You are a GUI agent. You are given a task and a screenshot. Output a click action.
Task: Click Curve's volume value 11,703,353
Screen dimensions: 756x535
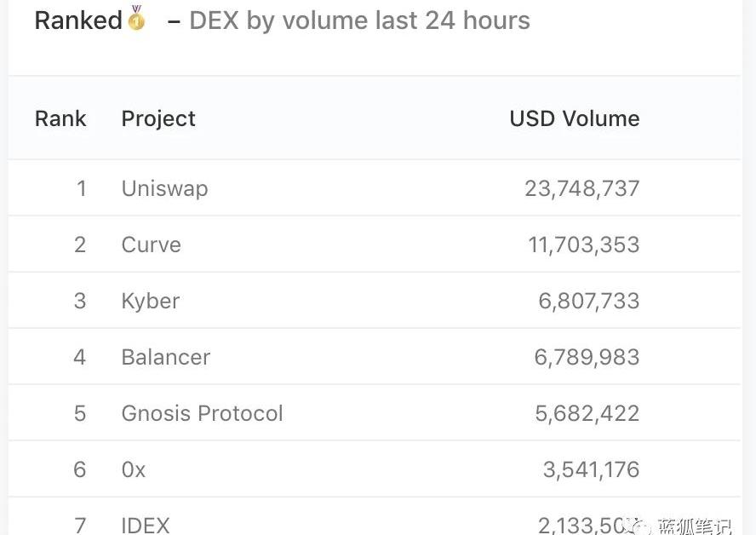pyautogui.click(x=583, y=244)
